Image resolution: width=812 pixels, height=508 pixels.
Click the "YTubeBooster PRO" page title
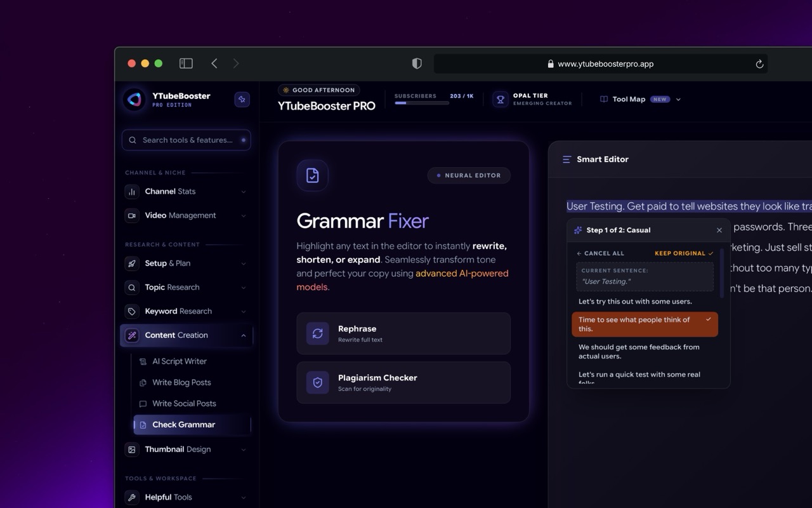pos(327,106)
